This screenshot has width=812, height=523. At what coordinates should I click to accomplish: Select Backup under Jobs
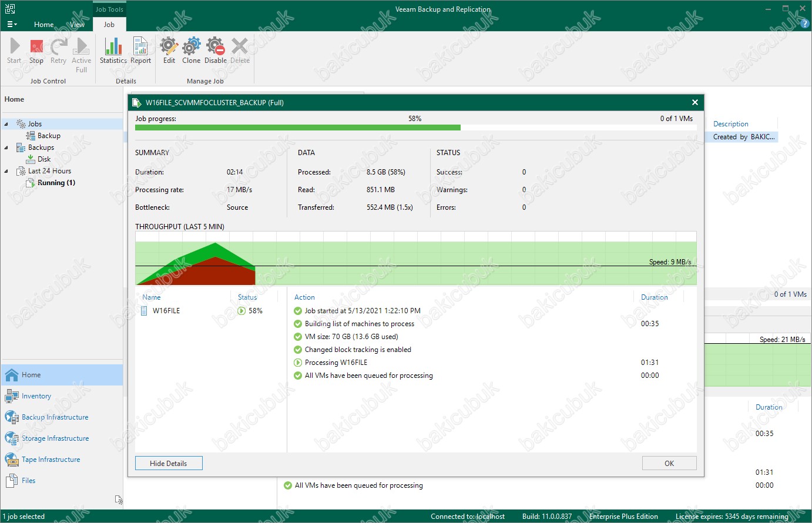(x=49, y=136)
